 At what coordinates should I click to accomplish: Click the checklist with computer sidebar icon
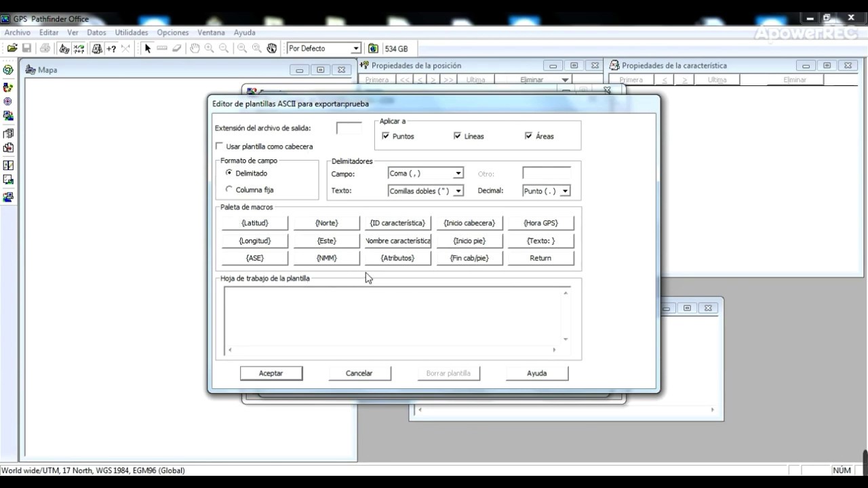pyautogui.click(x=8, y=180)
